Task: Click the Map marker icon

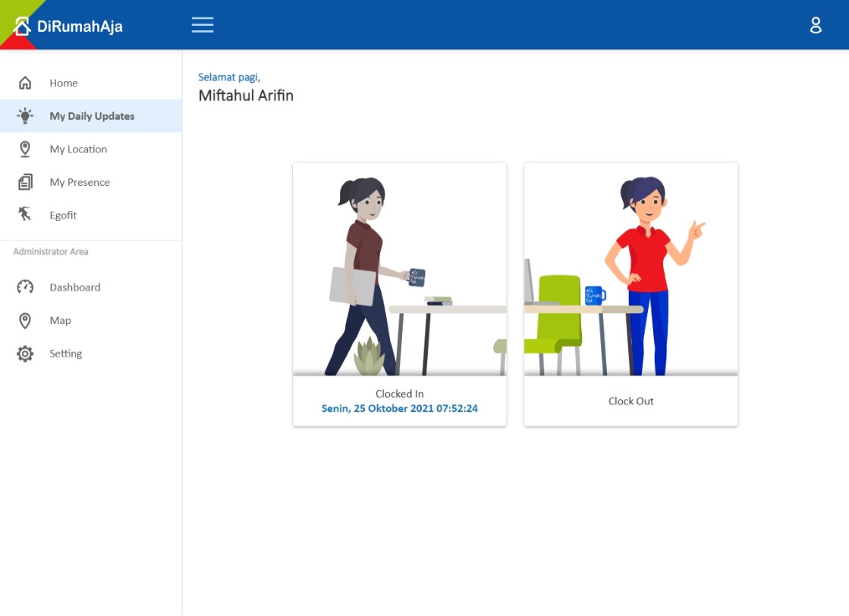Action: tap(25, 320)
